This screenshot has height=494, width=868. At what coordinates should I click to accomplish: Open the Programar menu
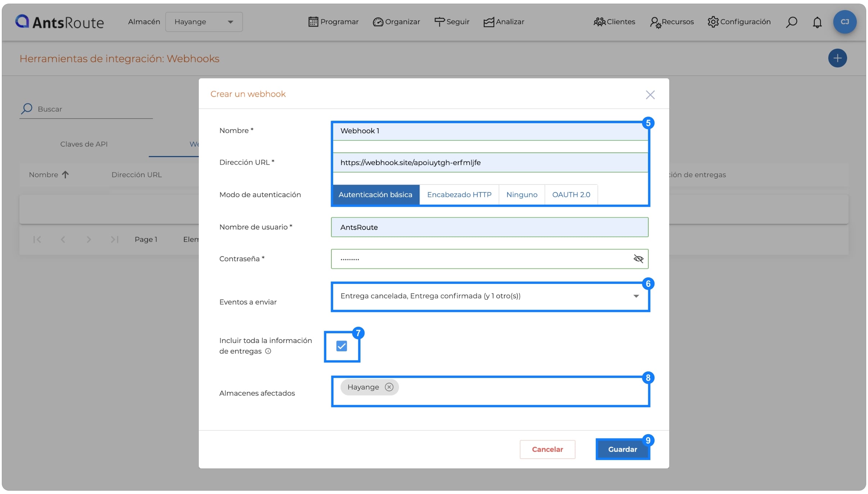(x=334, y=22)
